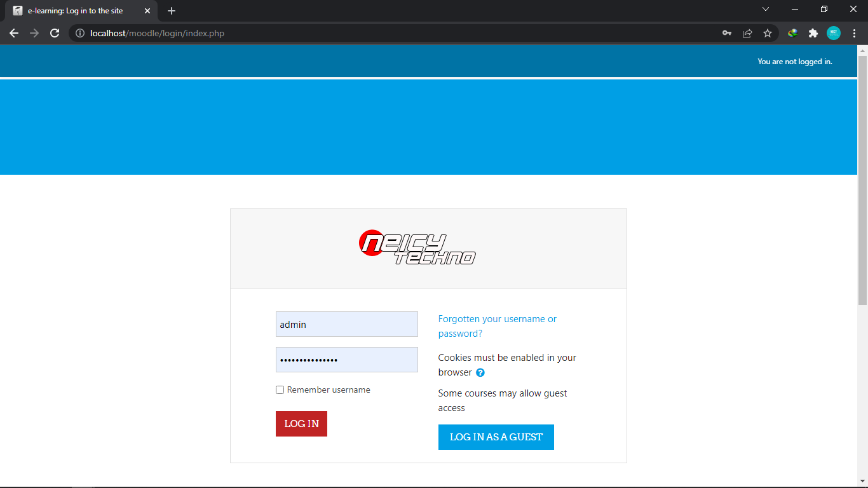The width and height of the screenshot is (868, 488).
Task: Click LOG IN AS A GUEST button
Action: pos(496,437)
